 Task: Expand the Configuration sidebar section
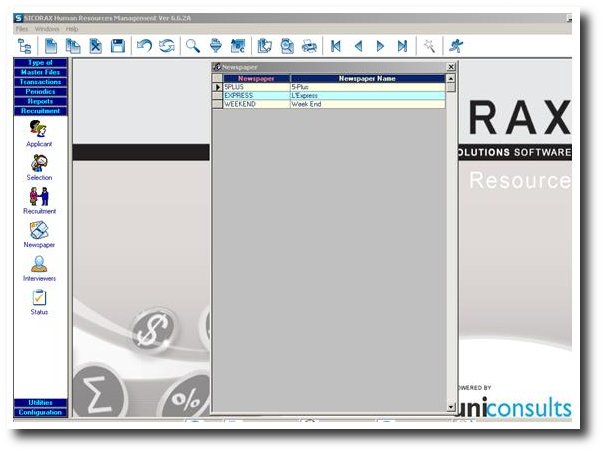coord(39,412)
